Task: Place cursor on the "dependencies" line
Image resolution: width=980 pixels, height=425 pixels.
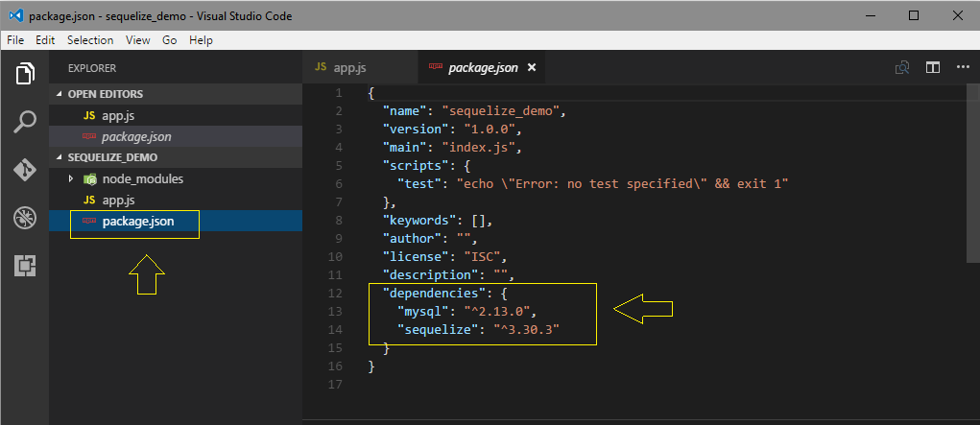Action: pos(438,293)
